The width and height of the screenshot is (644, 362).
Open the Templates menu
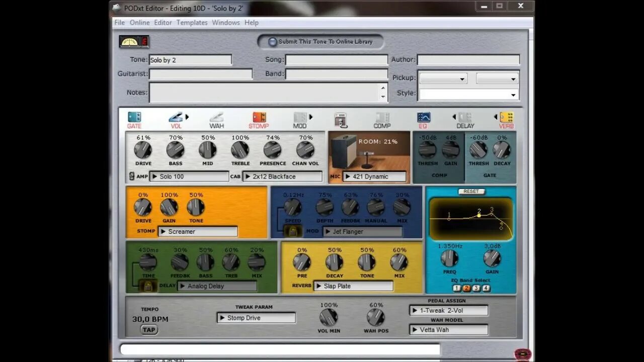point(192,23)
